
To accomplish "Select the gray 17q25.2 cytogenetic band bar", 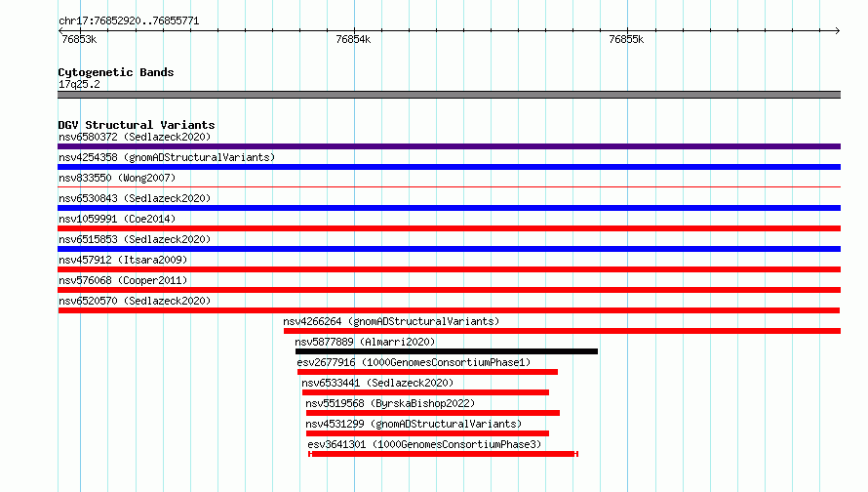I will click(x=449, y=95).
